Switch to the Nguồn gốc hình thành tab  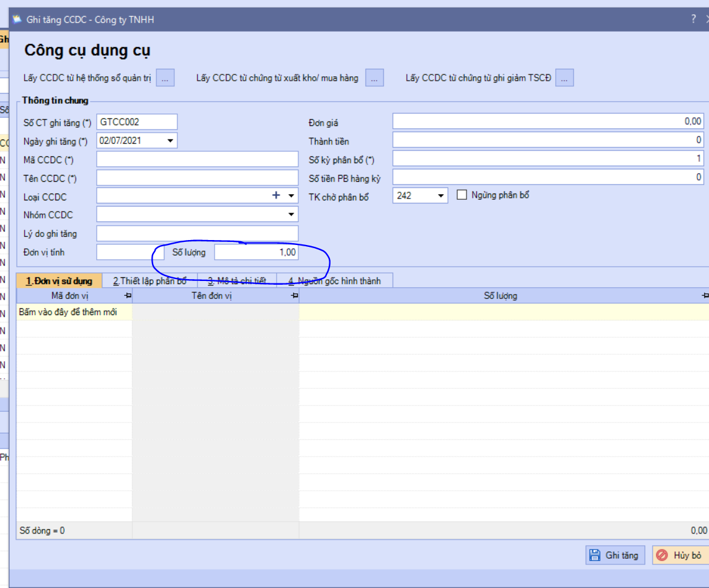point(334,281)
